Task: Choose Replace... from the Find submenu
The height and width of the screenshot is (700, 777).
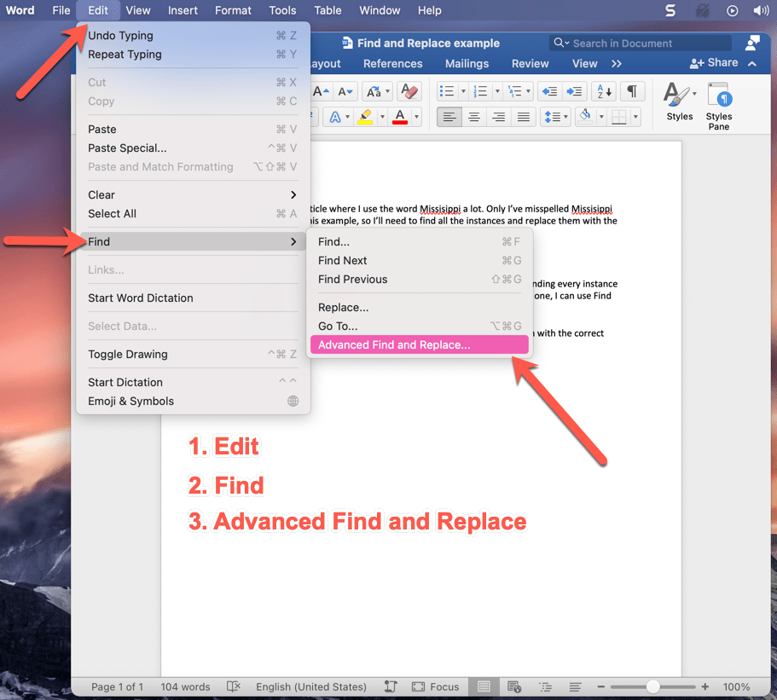Action: [x=420, y=307]
